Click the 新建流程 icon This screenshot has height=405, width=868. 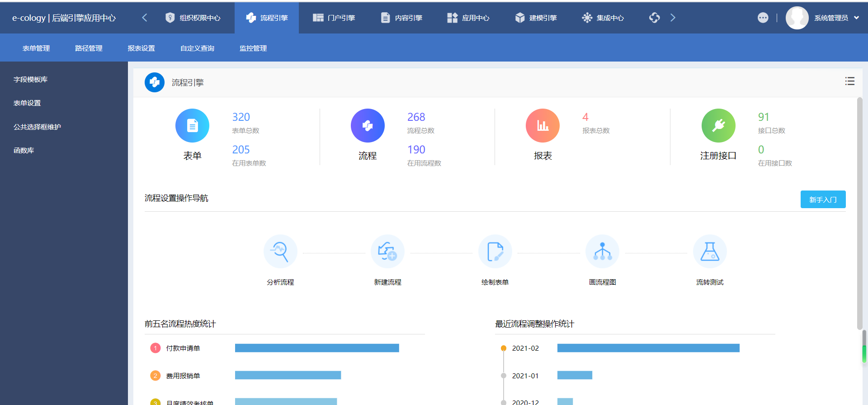click(x=387, y=252)
